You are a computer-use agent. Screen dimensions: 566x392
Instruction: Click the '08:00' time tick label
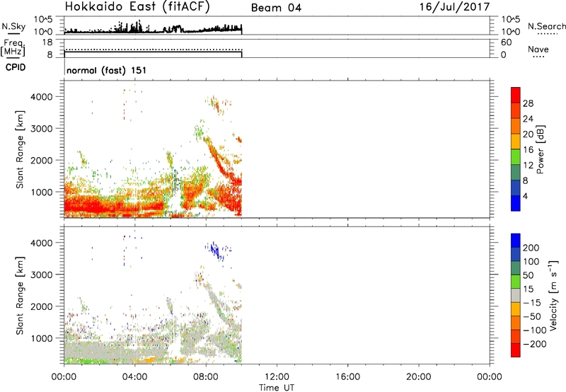click(x=206, y=377)
